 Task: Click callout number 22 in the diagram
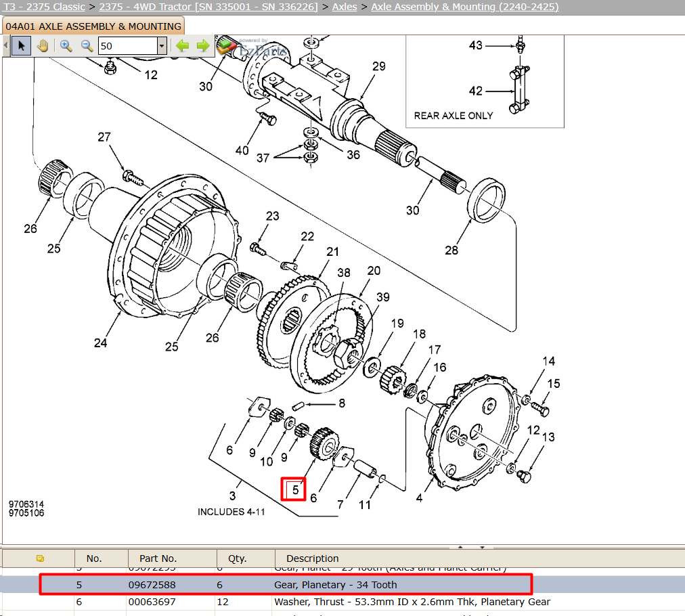(x=307, y=236)
